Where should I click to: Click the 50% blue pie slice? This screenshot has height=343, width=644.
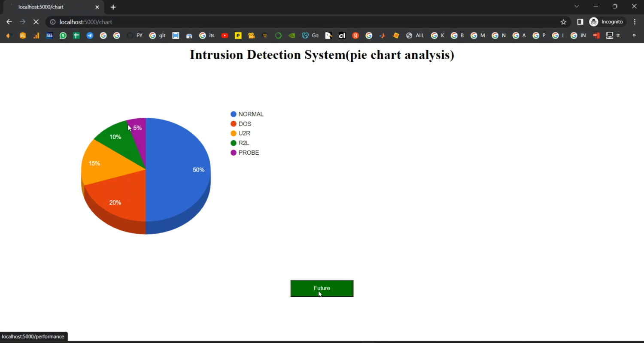[180, 171]
